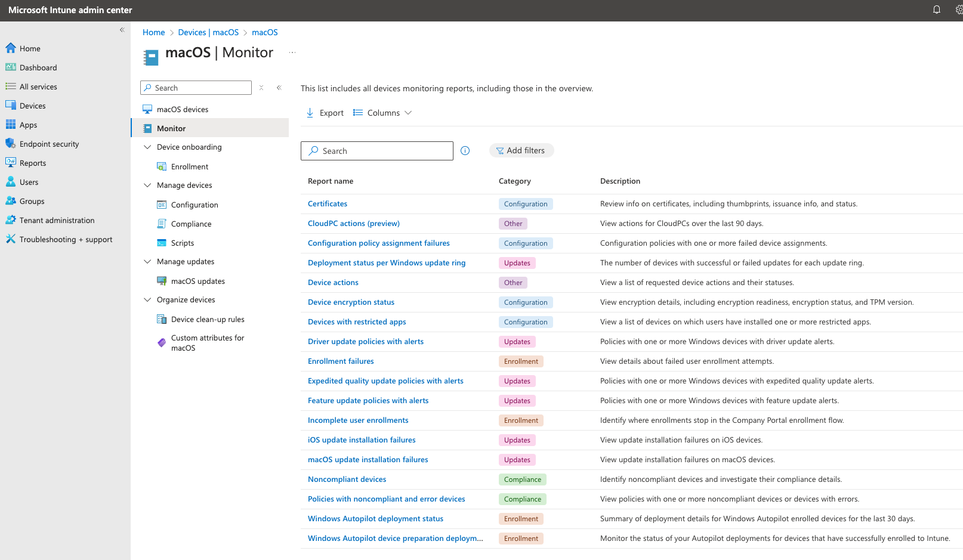Image resolution: width=963 pixels, height=560 pixels.
Task: Collapse the resource menu pane
Action: click(x=279, y=88)
